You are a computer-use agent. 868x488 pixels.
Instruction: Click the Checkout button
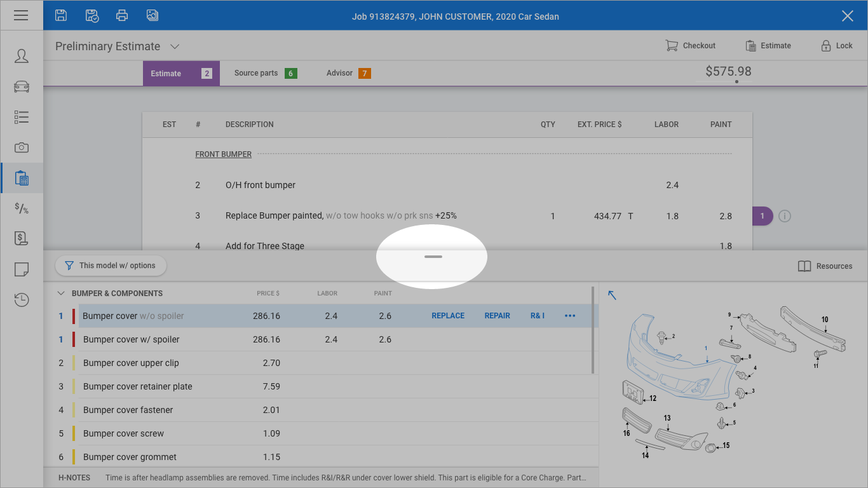pos(690,46)
